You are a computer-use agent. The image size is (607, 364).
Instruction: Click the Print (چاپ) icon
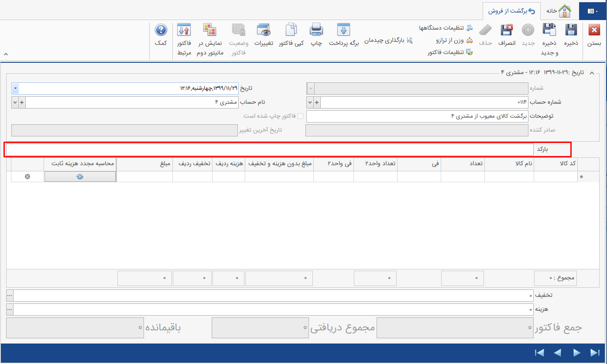316,31
